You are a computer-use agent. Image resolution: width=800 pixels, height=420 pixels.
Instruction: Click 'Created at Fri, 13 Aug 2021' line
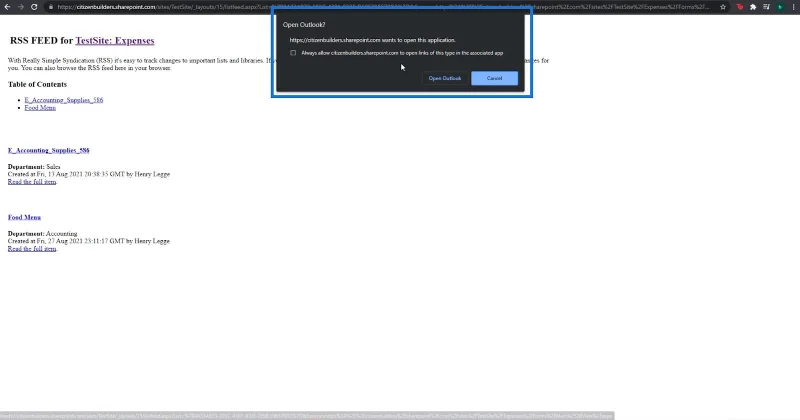89,174
